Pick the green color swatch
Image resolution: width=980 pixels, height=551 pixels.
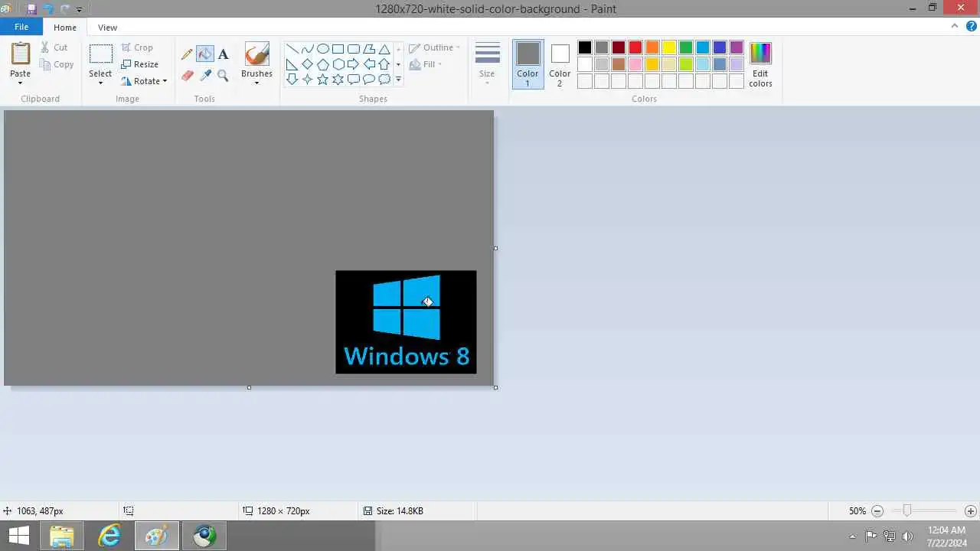click(x=686, y=47)
